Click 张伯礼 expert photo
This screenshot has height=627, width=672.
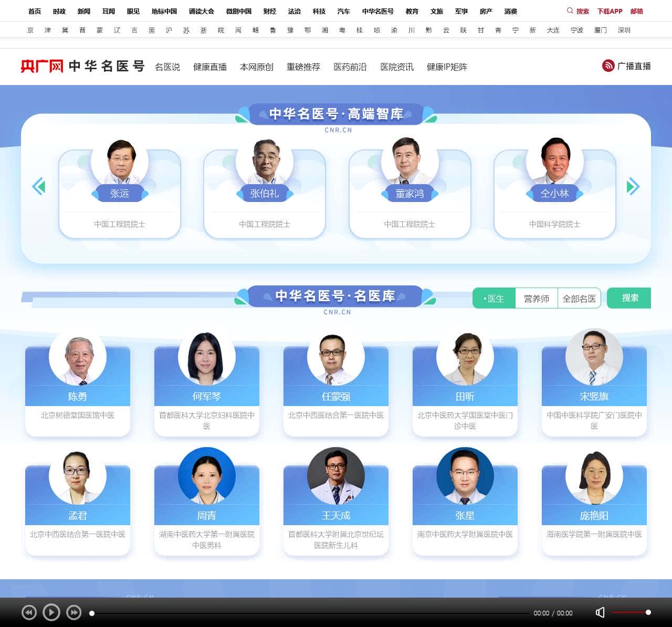pos(265,161)
